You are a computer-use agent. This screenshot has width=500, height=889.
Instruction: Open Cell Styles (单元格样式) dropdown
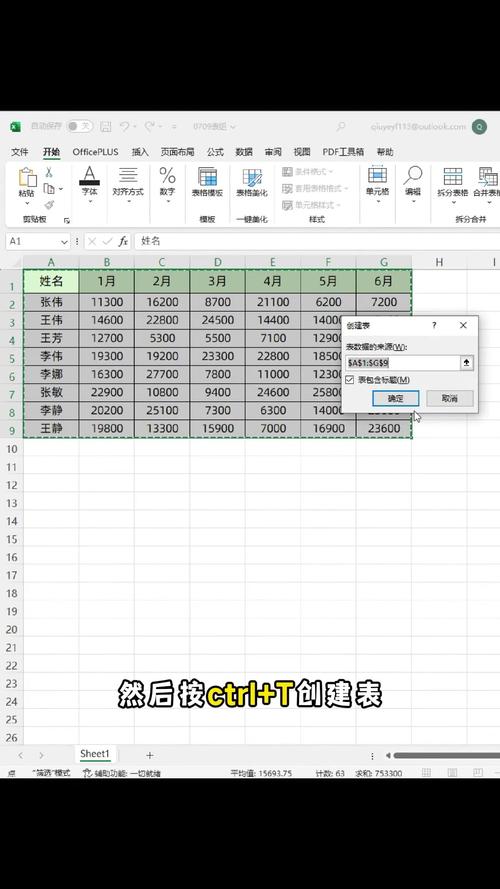(x=311, y=205)
